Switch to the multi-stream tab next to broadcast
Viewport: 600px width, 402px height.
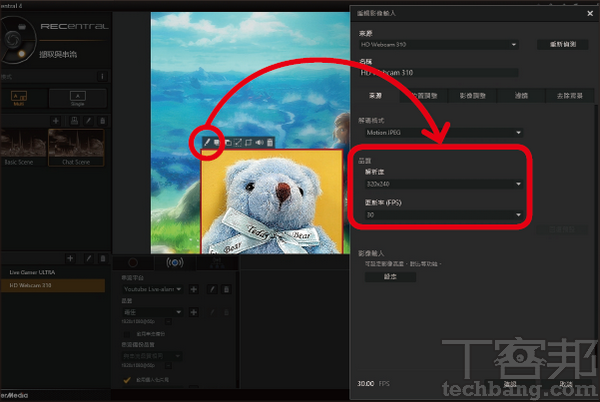[x=217, y=263]
